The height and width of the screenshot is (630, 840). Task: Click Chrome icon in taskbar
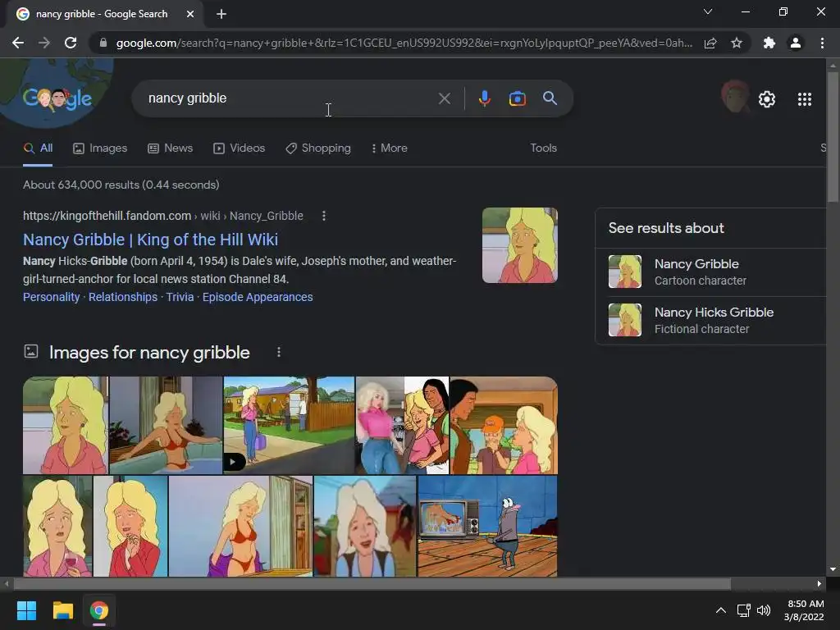coord(99,610)
